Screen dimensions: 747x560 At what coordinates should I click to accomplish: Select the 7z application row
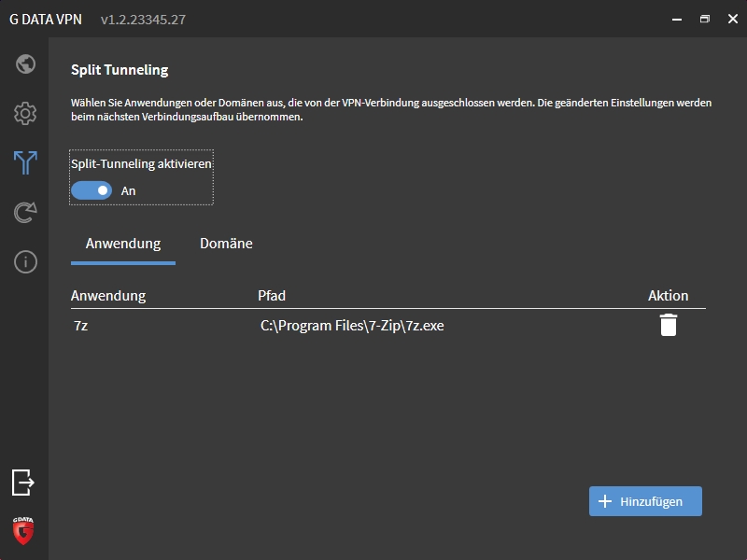[x=81, y=326]
